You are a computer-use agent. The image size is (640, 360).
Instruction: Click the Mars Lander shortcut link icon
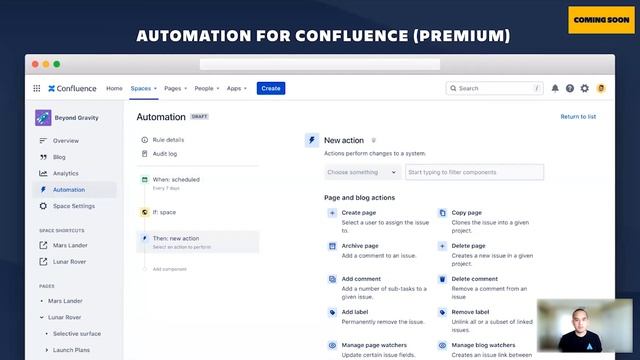(x=43, y=245)
